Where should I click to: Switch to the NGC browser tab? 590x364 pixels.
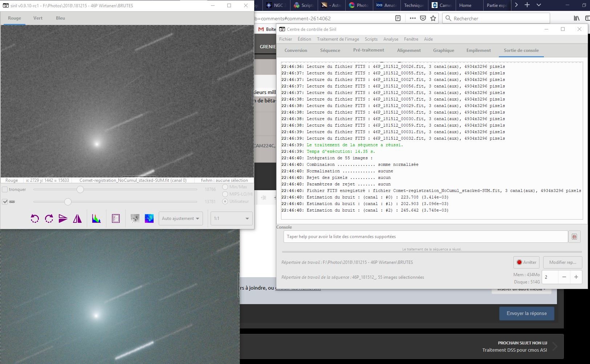point(276,5)
